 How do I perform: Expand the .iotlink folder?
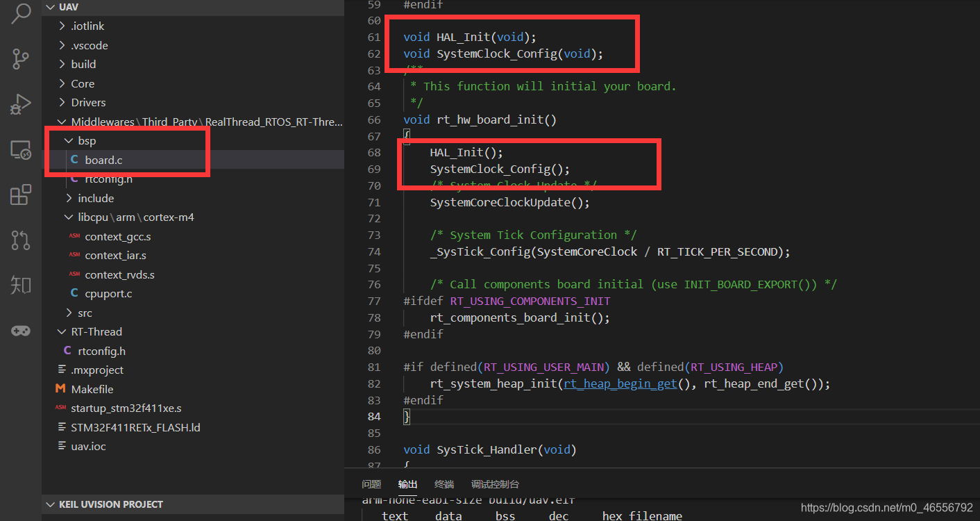tap(62, 26)
